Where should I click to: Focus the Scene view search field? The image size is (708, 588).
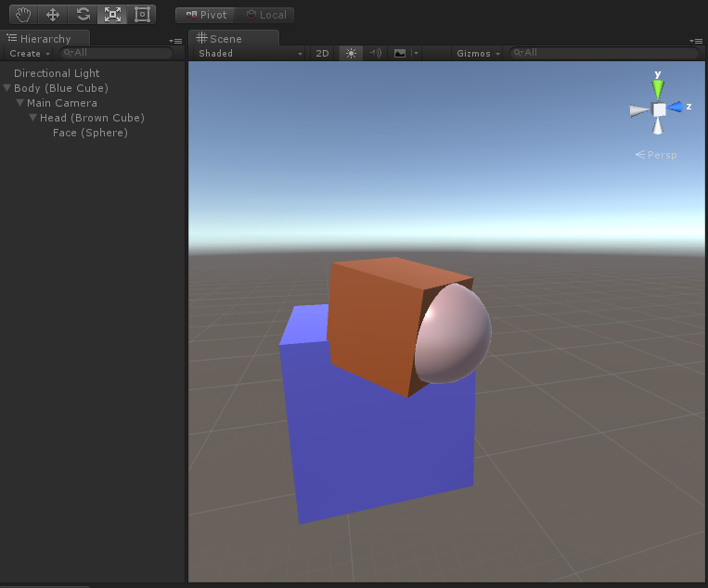(x=604, y=53)
